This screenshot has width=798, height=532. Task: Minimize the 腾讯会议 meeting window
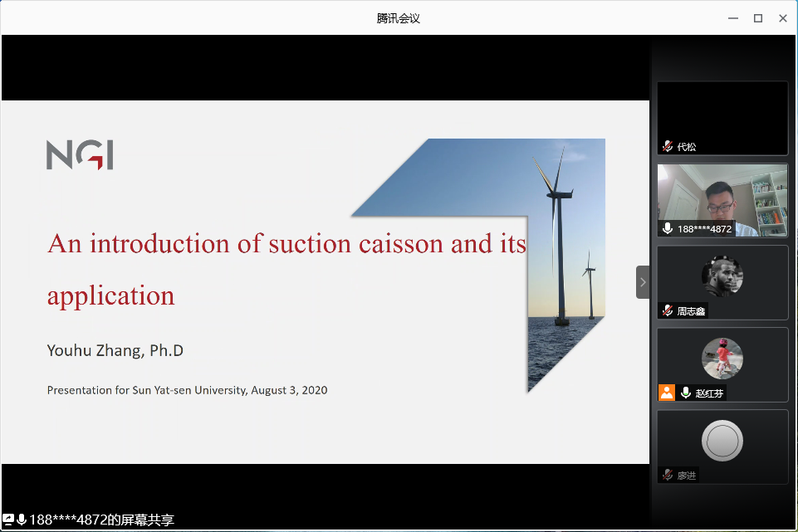[x=732, y=17]
